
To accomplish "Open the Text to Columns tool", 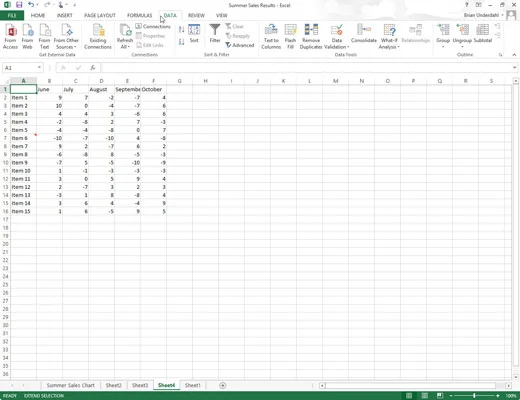I will [x=271, y=37].
